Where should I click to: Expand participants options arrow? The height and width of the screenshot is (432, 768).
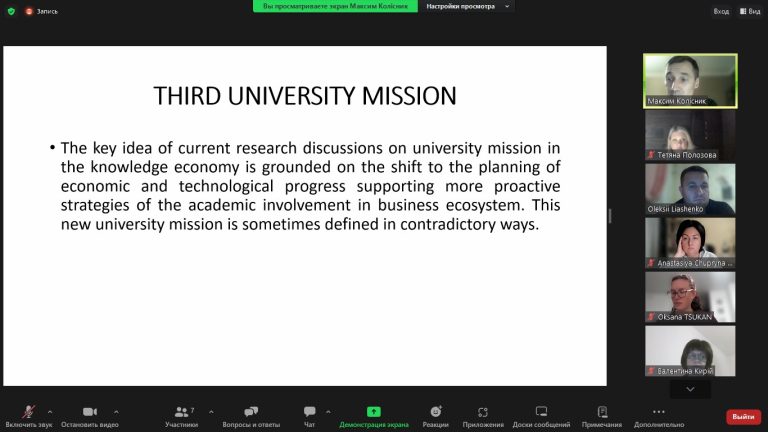coord(211,412)
